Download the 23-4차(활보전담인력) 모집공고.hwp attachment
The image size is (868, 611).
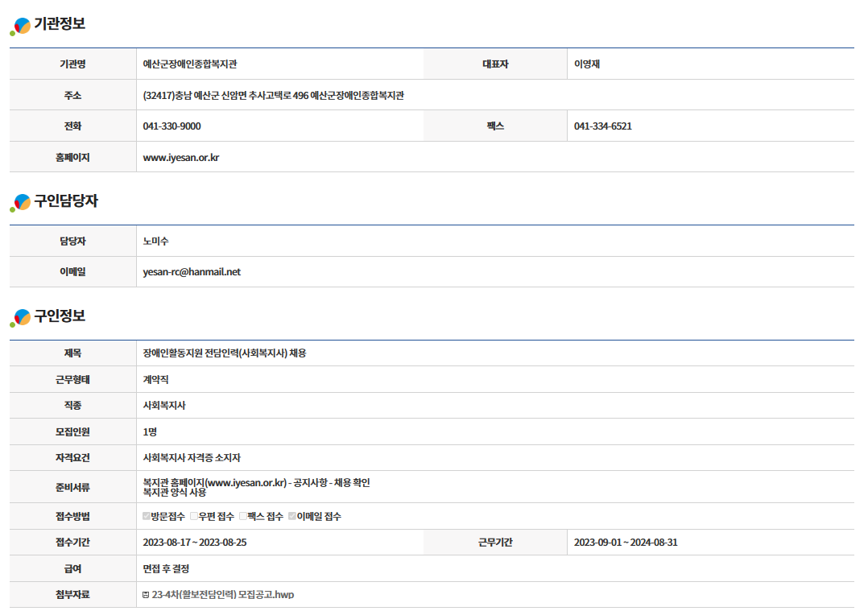click(x=223, y=595)
